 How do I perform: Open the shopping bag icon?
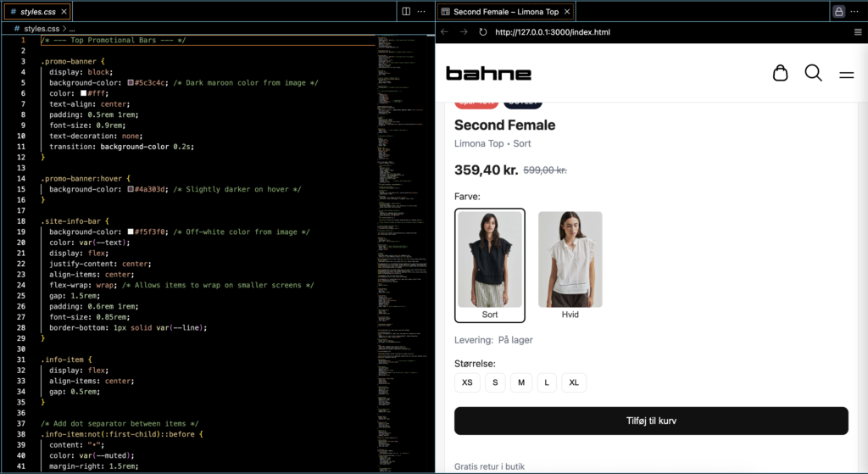pyautogui.click(x=780, y=73)
